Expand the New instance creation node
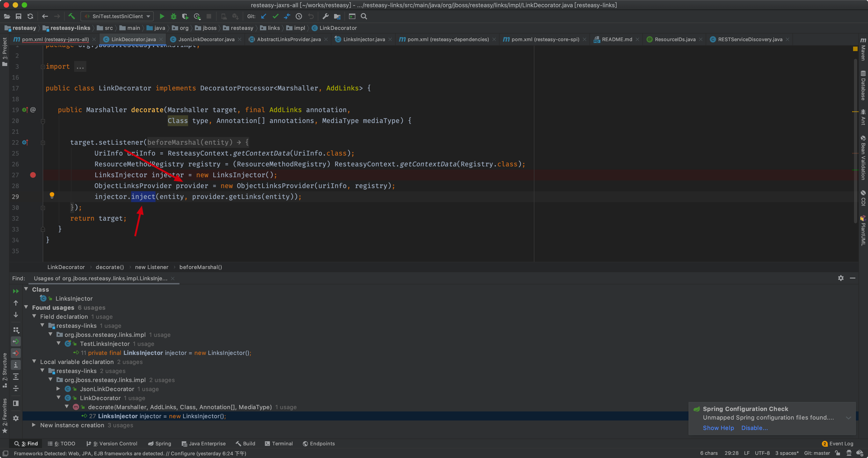This screenshot has width=868, height=458. coord(34,425)
